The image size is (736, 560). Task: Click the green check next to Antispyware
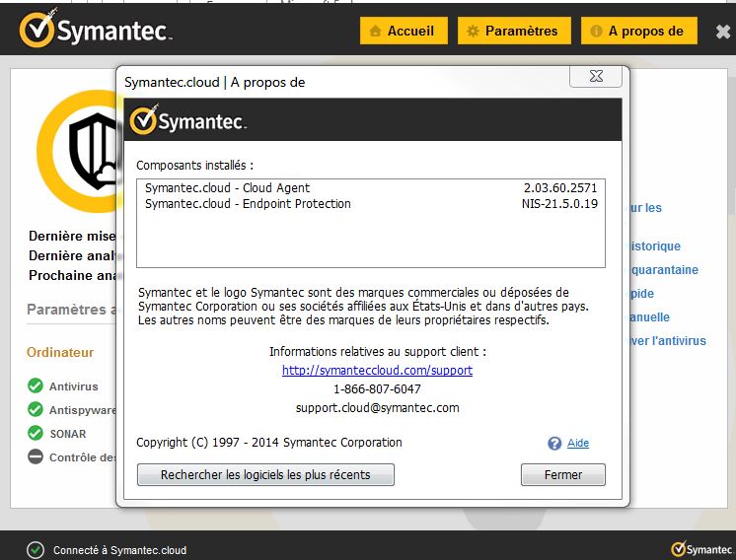36,409
